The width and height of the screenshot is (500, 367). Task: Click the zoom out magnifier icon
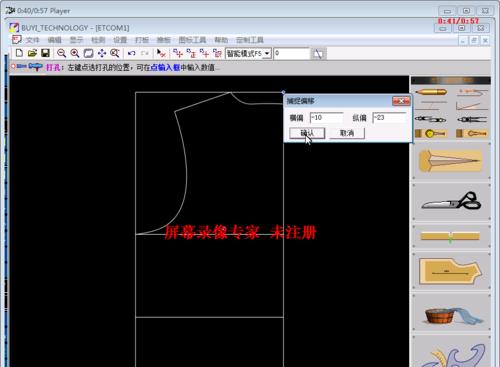point(61,53)
